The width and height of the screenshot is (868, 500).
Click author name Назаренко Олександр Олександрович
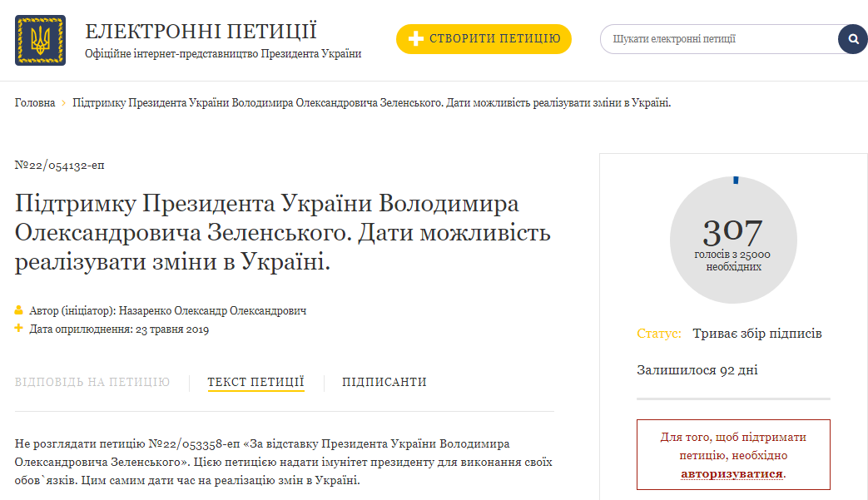[x=212, y=311]
